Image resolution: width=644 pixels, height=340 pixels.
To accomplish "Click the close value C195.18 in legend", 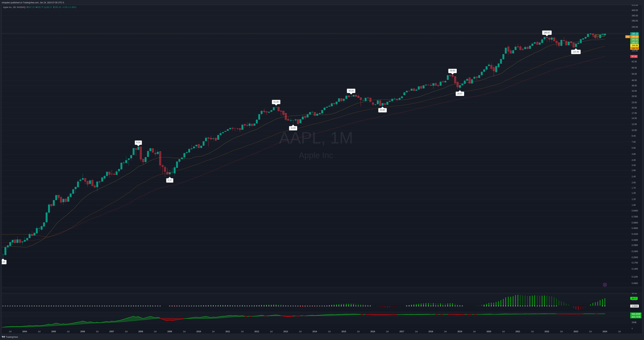I will coord(57,7).
